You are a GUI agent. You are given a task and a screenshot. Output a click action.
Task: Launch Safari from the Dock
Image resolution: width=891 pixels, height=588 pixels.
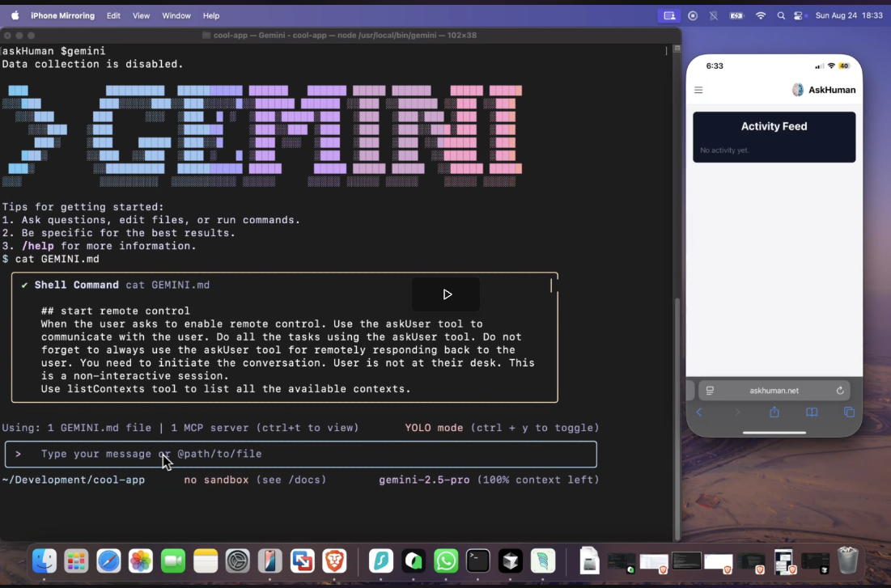coord(108,561)
